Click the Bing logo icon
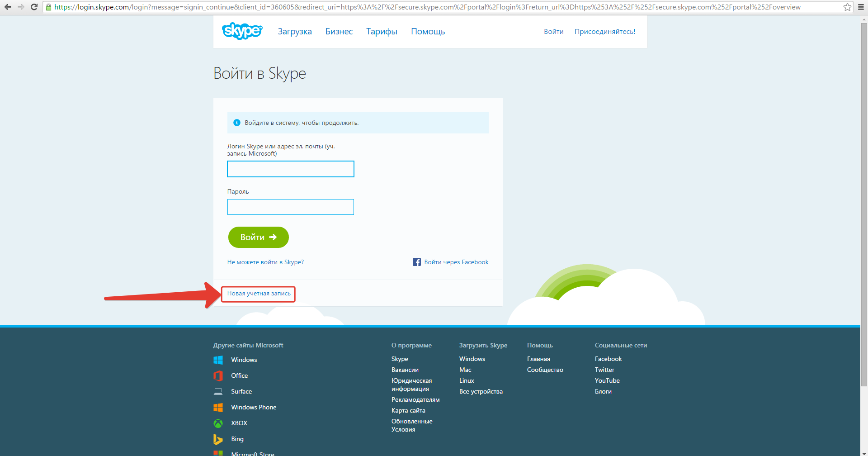Viewport: 868px width, 456px height. click(218, 439)
